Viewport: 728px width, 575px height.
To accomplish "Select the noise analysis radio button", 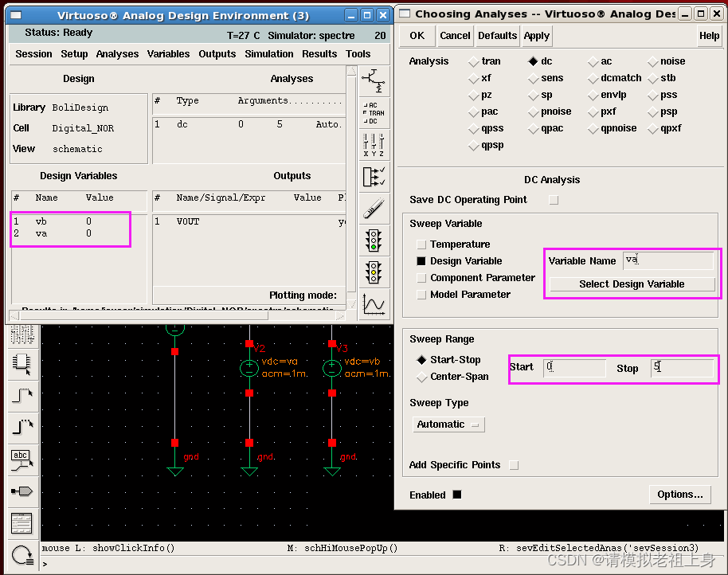I will [x=653, y=61].
